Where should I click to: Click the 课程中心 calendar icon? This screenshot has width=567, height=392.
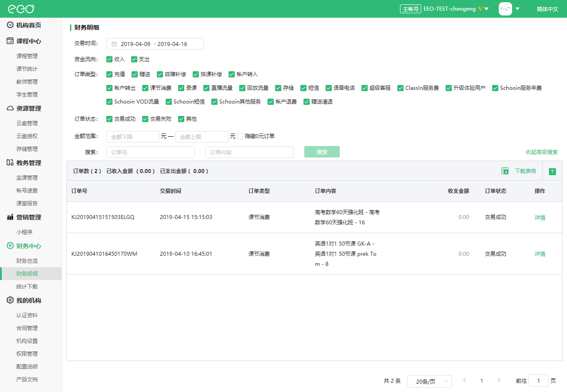[x=10, y=41]
